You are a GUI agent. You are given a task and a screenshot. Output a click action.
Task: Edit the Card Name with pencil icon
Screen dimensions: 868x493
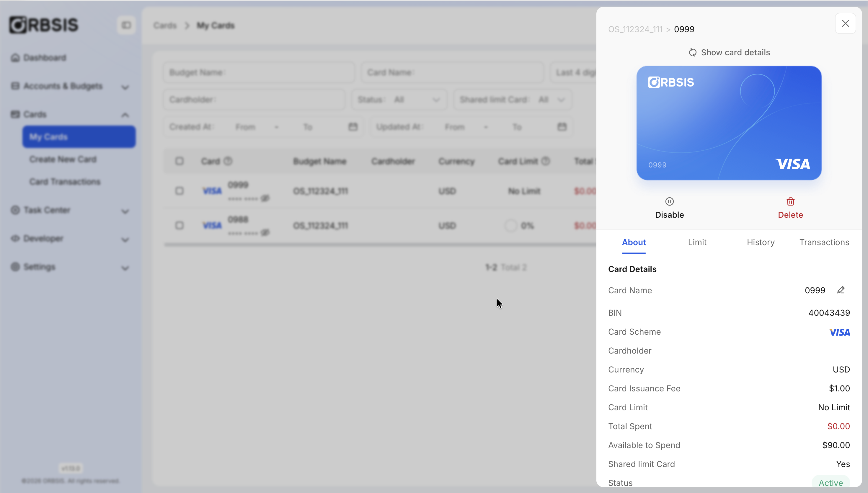click(x=841, y=290)
